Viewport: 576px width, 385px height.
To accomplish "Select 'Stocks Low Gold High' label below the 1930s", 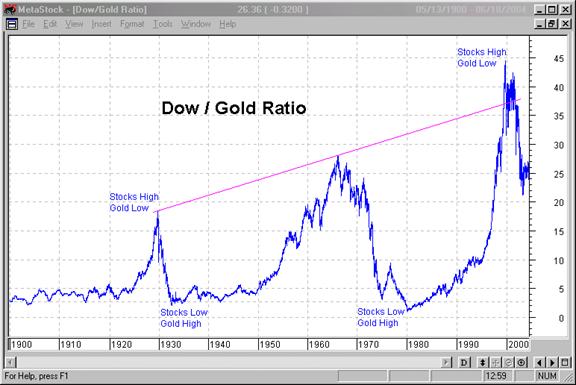I will (x=184, y=318).
